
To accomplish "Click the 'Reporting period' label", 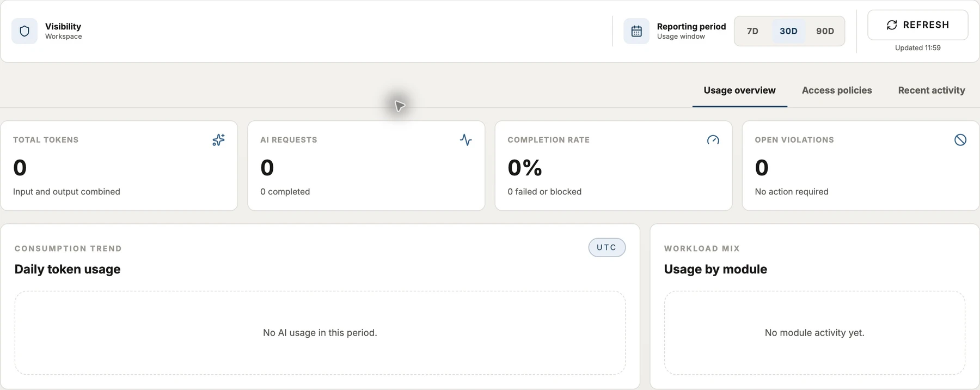I will click(691, 26).
